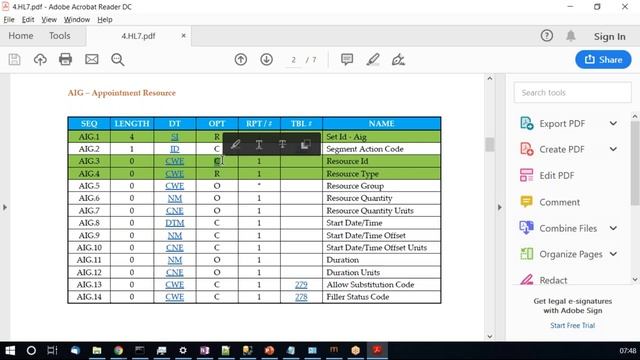This screenshot has width=640, height=360.
Task: Upload the file to cloud storage
Action: pyautogui.click(x=40, y=60)
